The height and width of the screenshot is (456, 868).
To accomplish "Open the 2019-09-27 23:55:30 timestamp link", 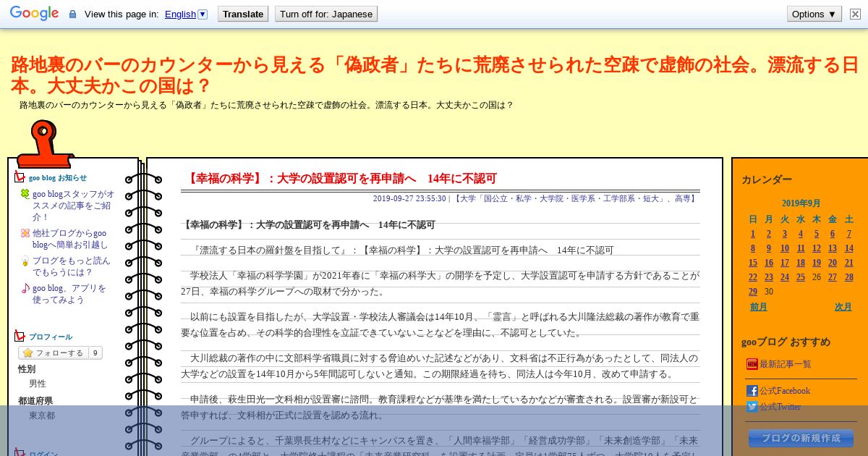I will point(409,198).
